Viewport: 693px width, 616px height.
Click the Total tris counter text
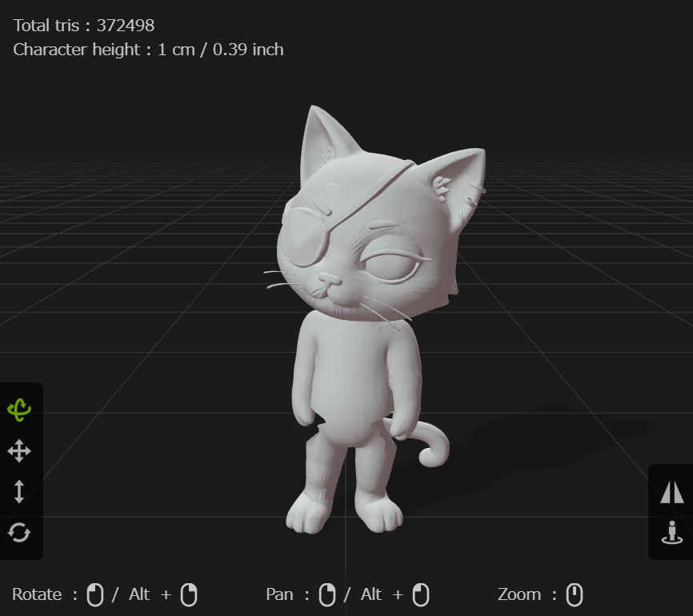pyautogui.click(x=82, y=25)
